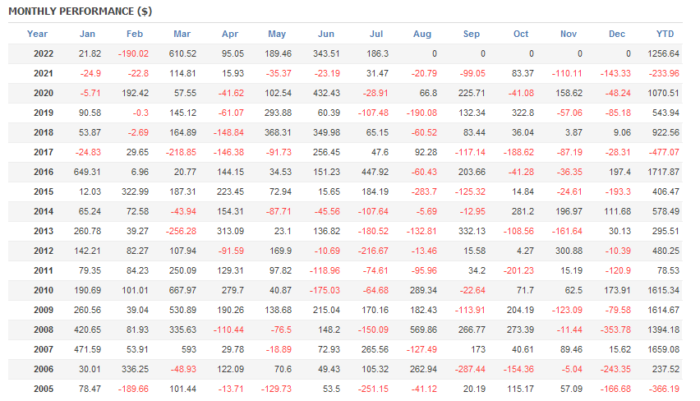Select the 2021 year row label
This screenshot has width=700, height=401.
43,73
